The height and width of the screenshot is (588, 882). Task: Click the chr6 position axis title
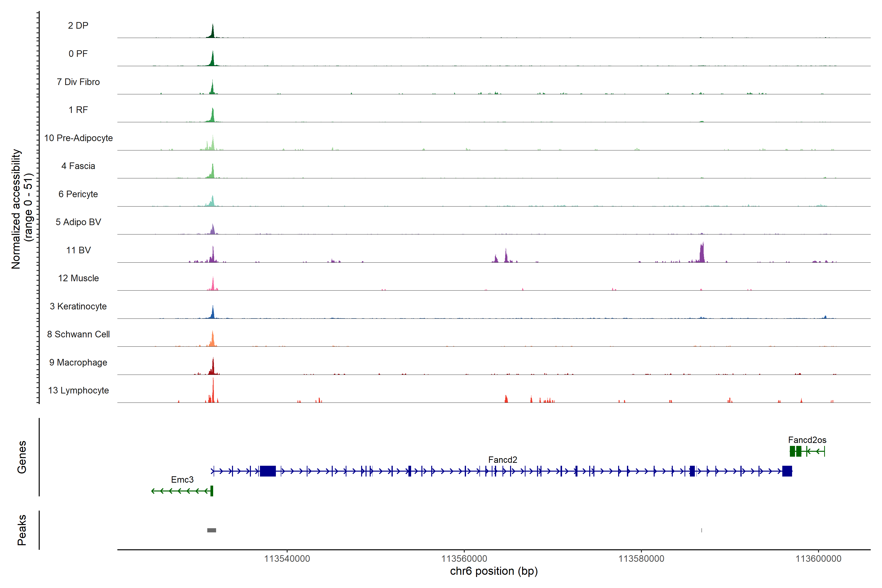point(494,571)
